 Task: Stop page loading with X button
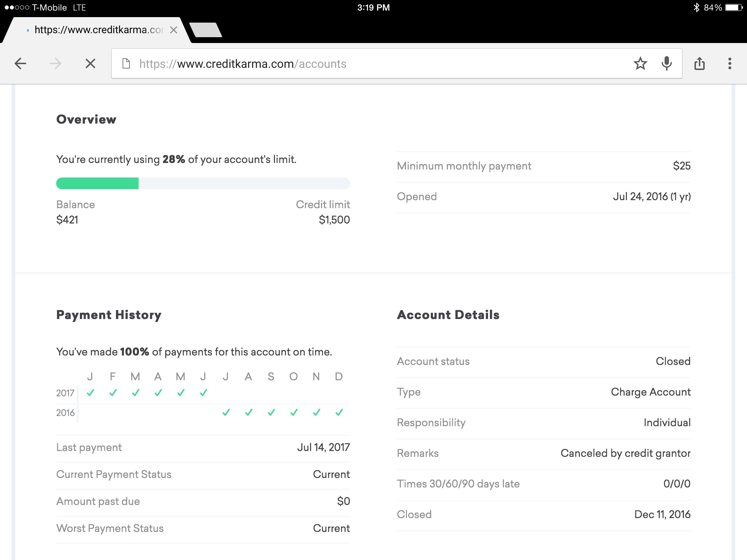[90, 64]
